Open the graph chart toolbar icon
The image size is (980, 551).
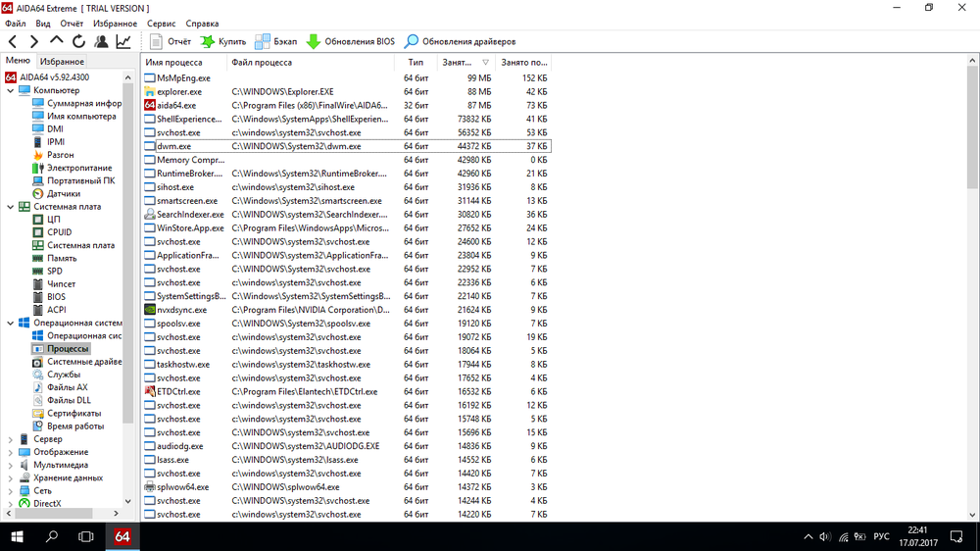coord(123,41)
